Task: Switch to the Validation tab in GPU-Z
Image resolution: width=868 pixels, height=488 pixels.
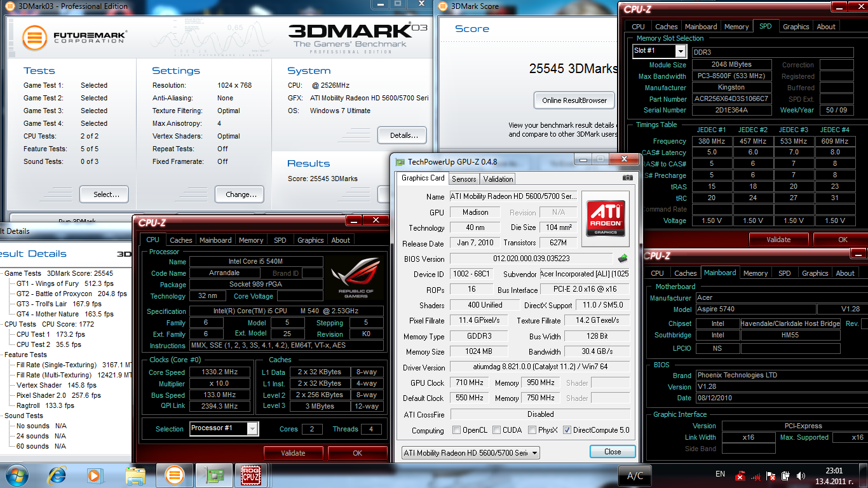Action: (498, 179)
